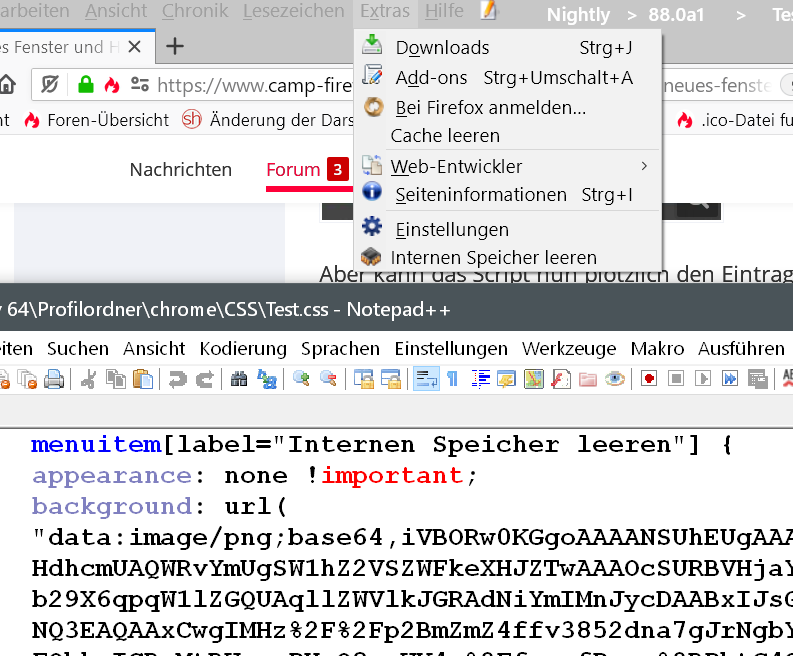The width and height of the screenshot is (793, 656).
Task: Toggle synchronize vertical scrolling icon
Action: (x=364, y=379)
